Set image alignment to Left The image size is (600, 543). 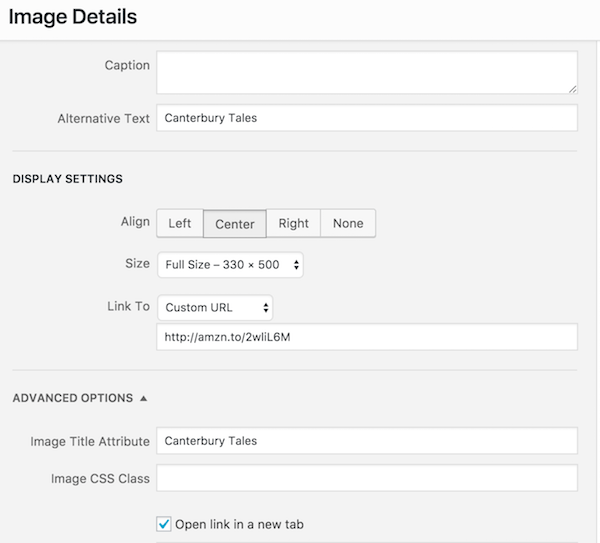180,223
